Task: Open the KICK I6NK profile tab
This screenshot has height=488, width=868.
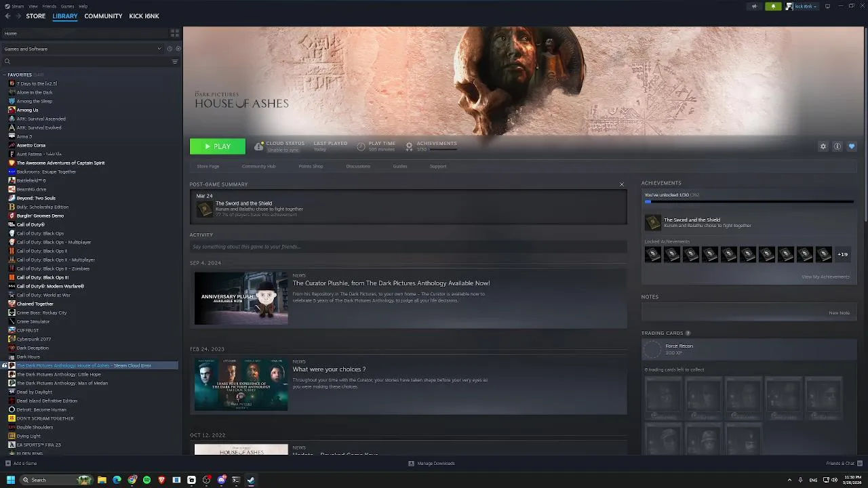Action: pyautogui.click(x=144, y=16)
